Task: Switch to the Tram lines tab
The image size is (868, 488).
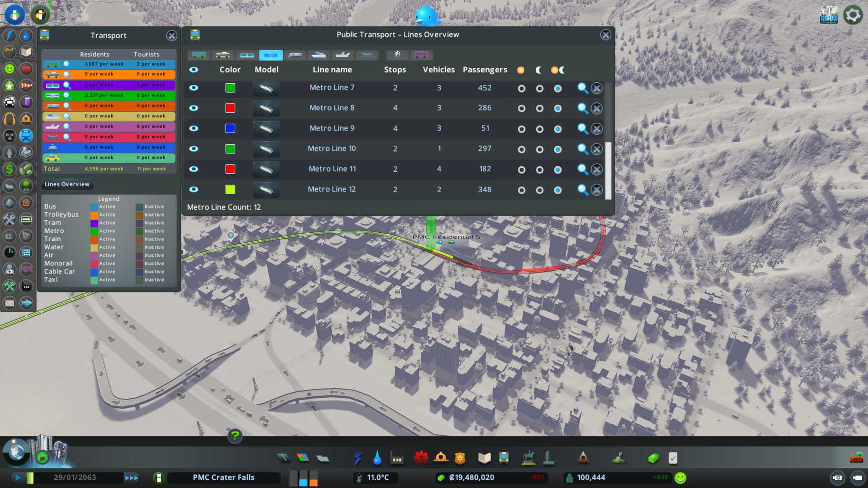Action: pyautogui.click(x=247, y=55)
